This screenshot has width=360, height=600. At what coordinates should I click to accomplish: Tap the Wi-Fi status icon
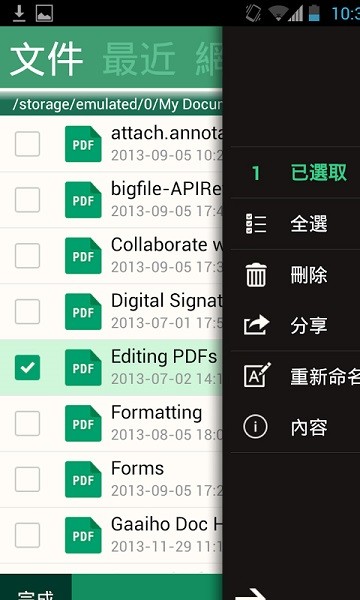[278, 13]
